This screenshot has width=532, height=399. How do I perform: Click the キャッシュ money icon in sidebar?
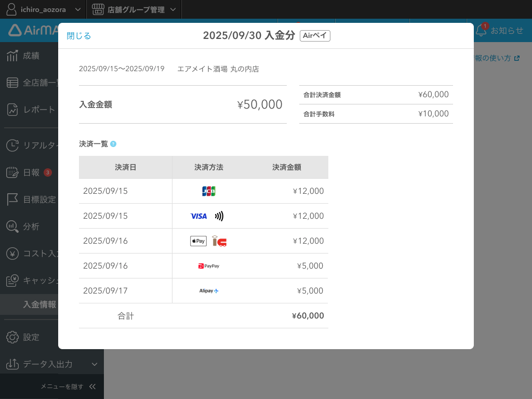click(x=12, y=281)
